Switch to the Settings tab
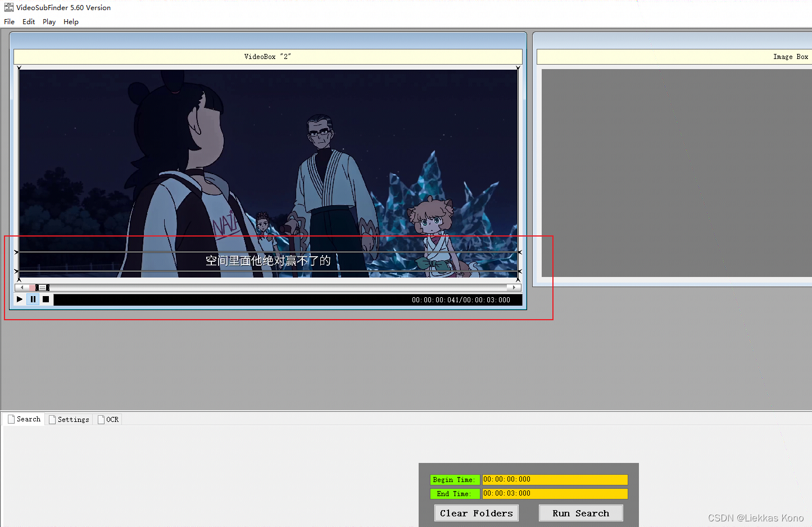 pos(69,420)
